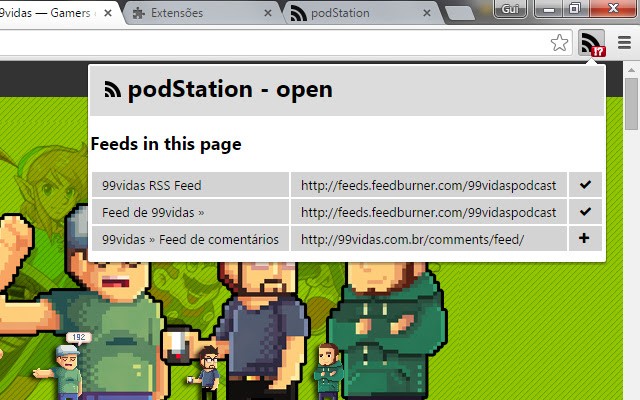The image size is (640, 400).
Task: Switch to the Extensões tab
Action: click(x=177, y=13)
